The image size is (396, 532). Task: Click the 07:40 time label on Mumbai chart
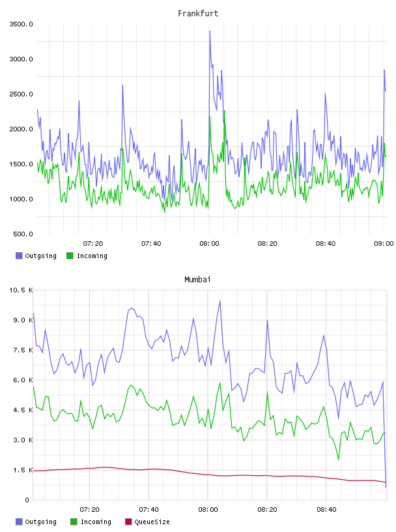point(148,510)
